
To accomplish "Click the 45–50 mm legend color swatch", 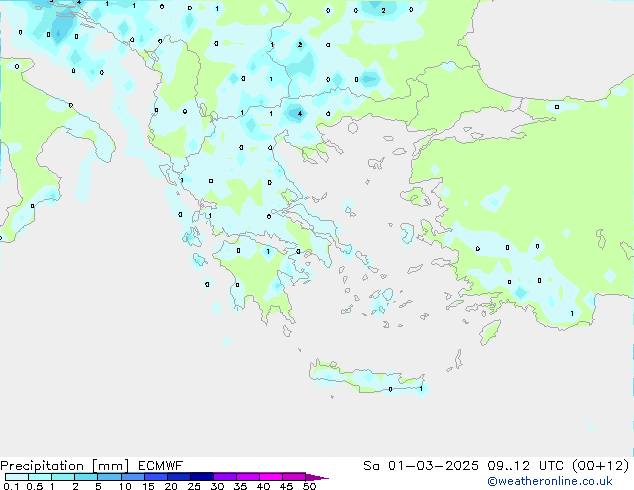I will coord(294,477).
